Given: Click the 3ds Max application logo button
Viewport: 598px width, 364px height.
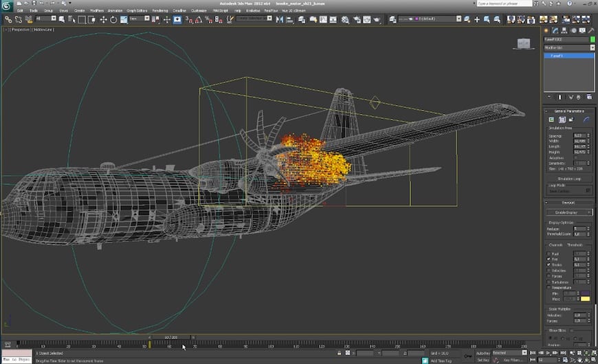Looking at the screenshot, I should (6, 5).
